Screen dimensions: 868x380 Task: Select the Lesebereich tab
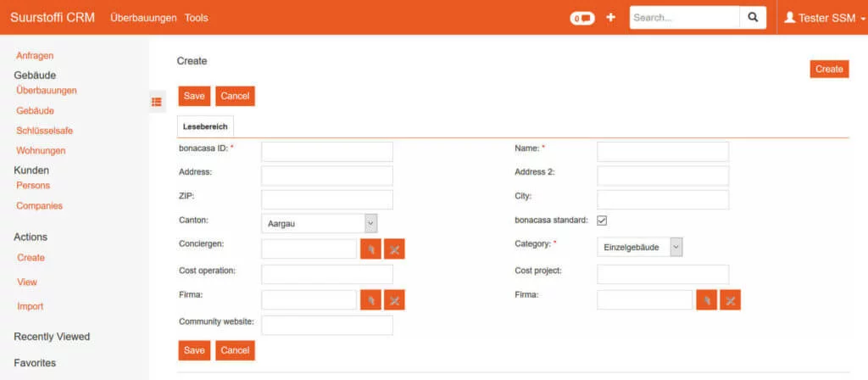click(205, 126)
